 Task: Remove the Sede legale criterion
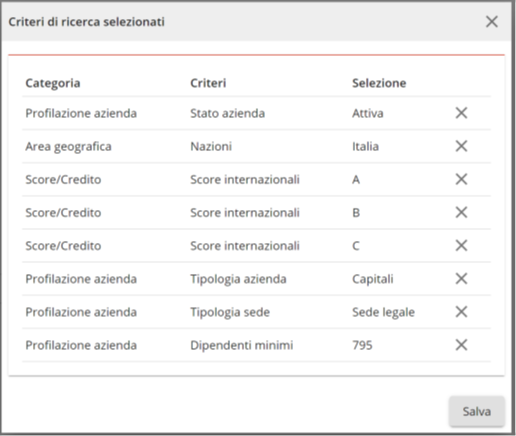pyautogui.click(x=461, y=312)
